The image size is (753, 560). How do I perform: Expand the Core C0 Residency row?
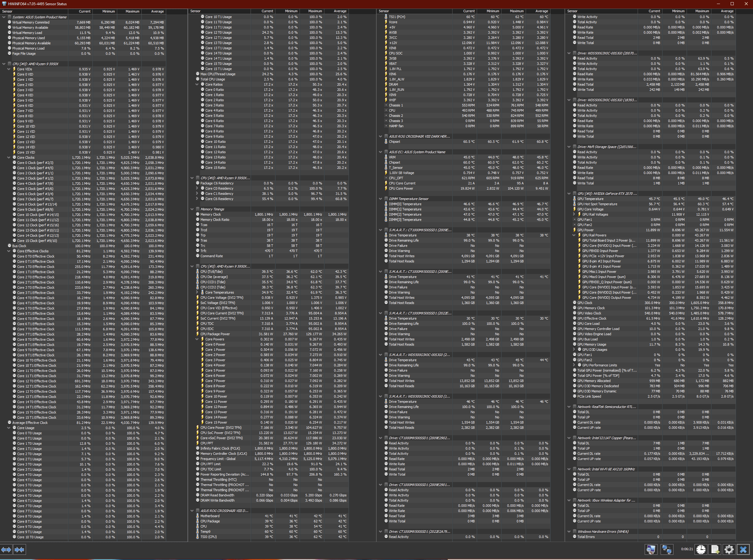point(197,188)
